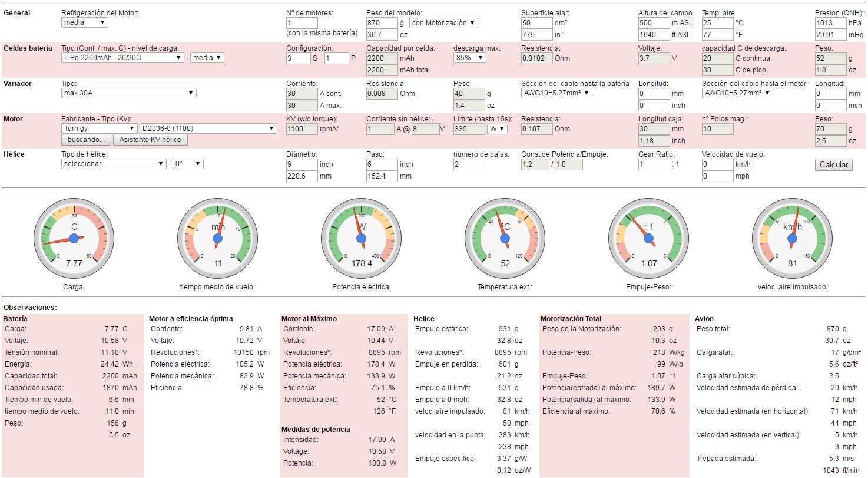The image size is (868, 478).
Task: Click the Empuje-Peso ratio gauge
Action: [x=648, y=238]
